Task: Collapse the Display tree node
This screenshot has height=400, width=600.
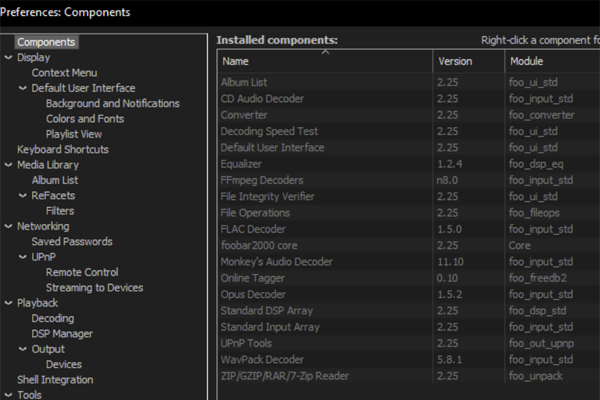Action: coord(8,57)
